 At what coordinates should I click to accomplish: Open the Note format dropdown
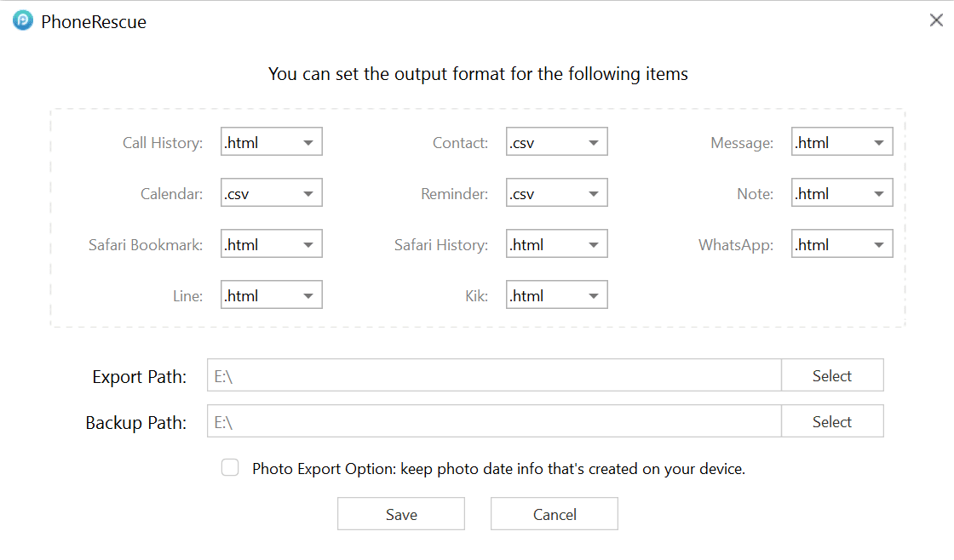click(x=842, y=194)
